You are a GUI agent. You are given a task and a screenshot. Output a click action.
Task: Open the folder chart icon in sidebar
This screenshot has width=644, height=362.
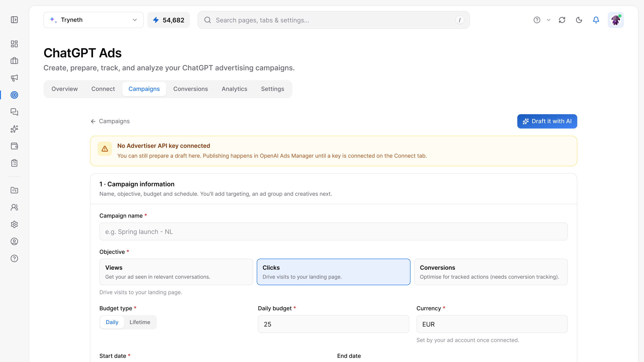point(14,190)
